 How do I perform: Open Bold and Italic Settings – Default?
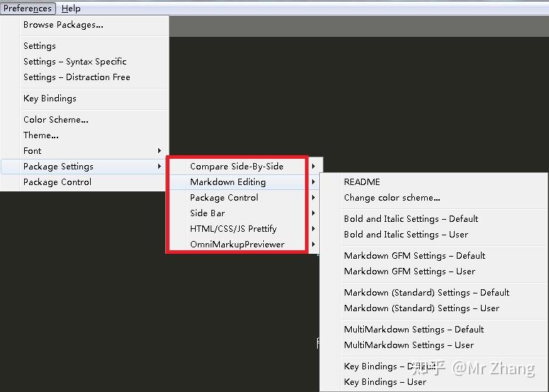[x=434, y=219]
